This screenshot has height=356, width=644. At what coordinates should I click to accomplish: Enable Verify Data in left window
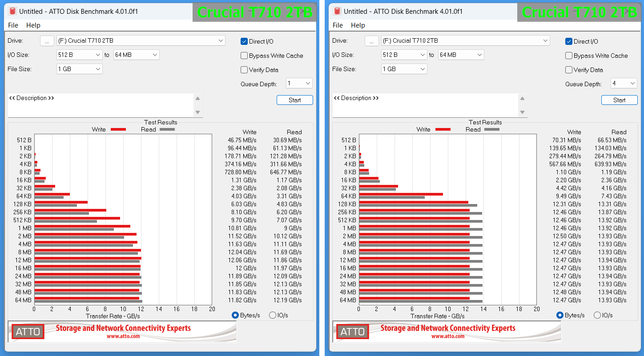[x=244, y=70]
